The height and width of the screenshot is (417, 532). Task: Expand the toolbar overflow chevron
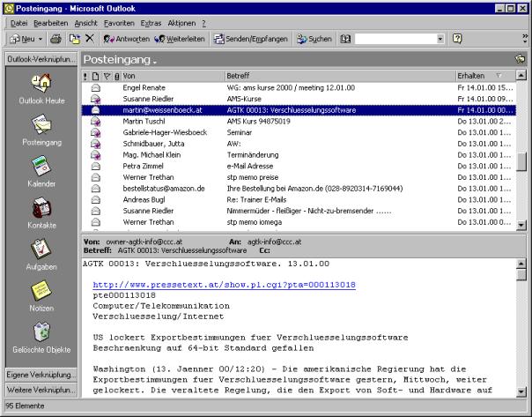[x=525, y=39]
